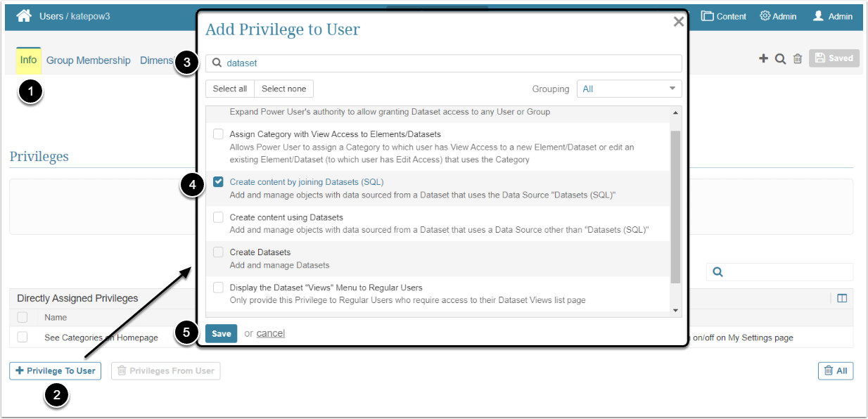The image size is (868, 419).
Task: Click the trash delete icon near Saved
Action: 798,59
